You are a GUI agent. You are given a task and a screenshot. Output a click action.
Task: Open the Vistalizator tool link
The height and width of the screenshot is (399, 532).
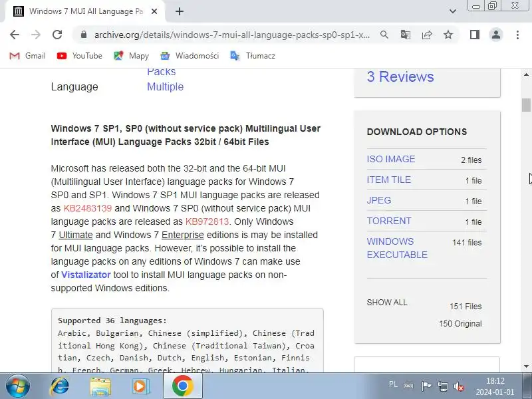tap(86, 275)
